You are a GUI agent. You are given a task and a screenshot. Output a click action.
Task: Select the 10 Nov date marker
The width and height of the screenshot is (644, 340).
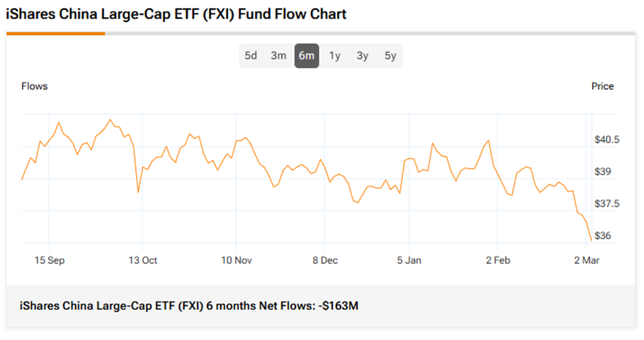[236, 260]
